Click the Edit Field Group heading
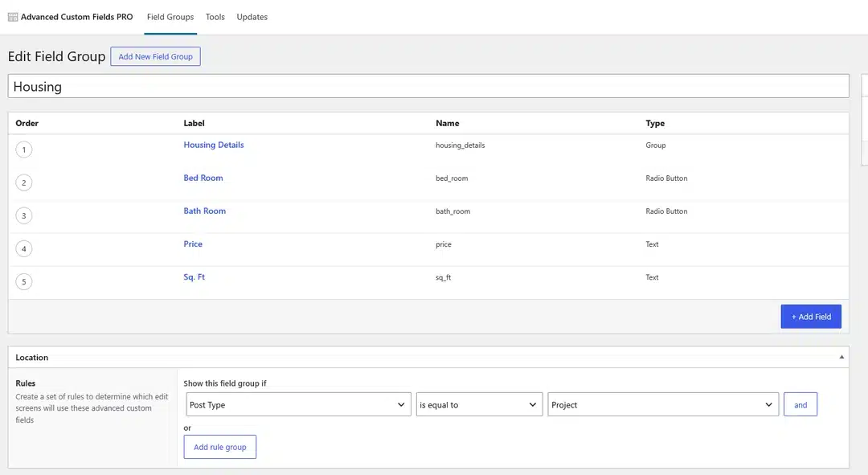Viewport: 868px width, 475px height. pos(56,56)
